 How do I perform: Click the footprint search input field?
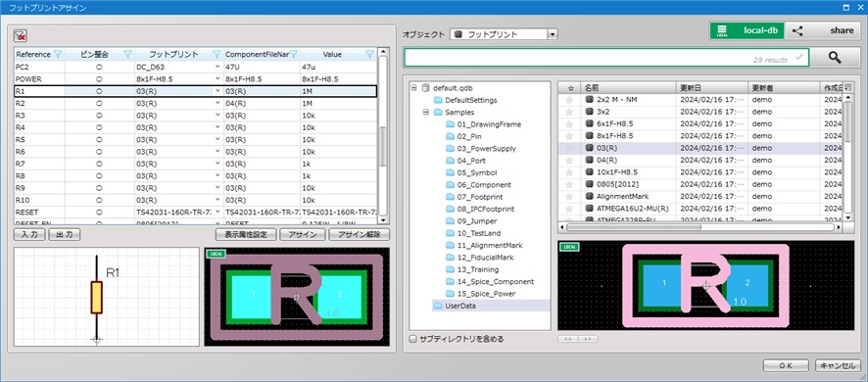point(606,58)
